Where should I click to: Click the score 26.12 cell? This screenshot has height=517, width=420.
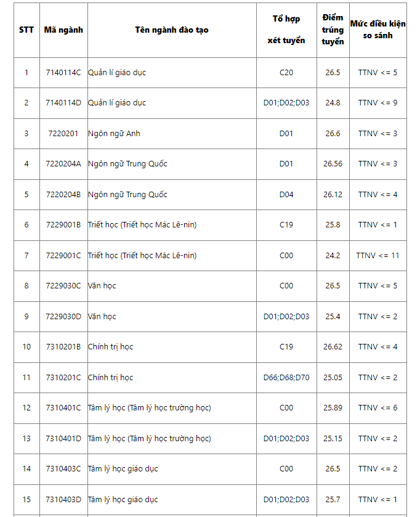(x=333, y=195)
